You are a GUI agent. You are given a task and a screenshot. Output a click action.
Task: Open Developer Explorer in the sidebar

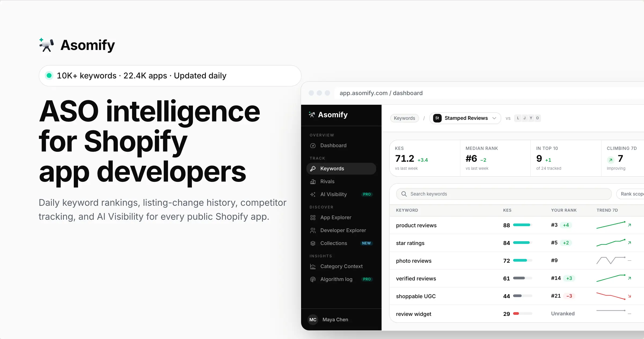click(341, 230)
